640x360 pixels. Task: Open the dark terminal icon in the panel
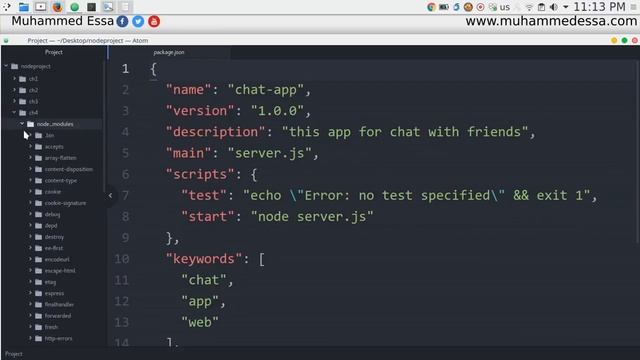coord(91,7)
